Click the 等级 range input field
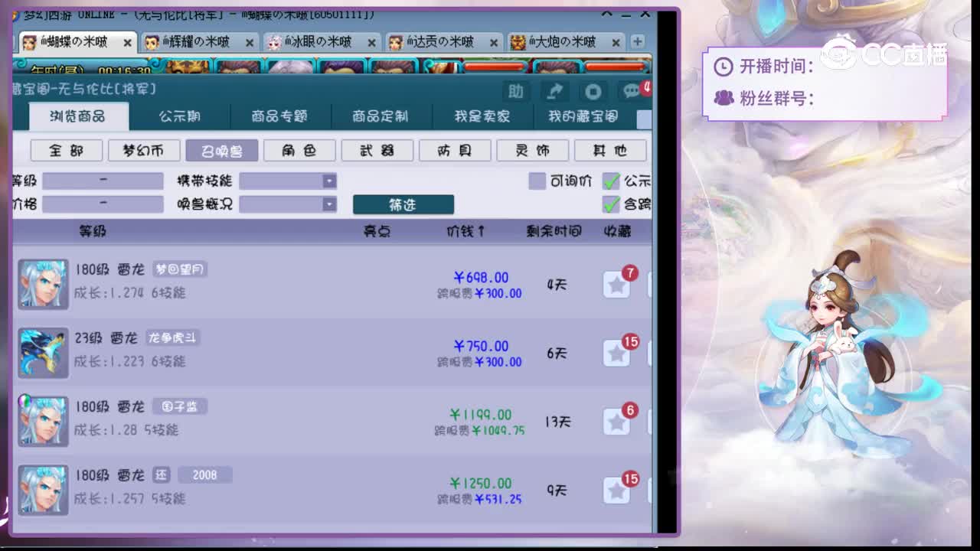This screenshot has width=980, height=551. pos(103,181)
